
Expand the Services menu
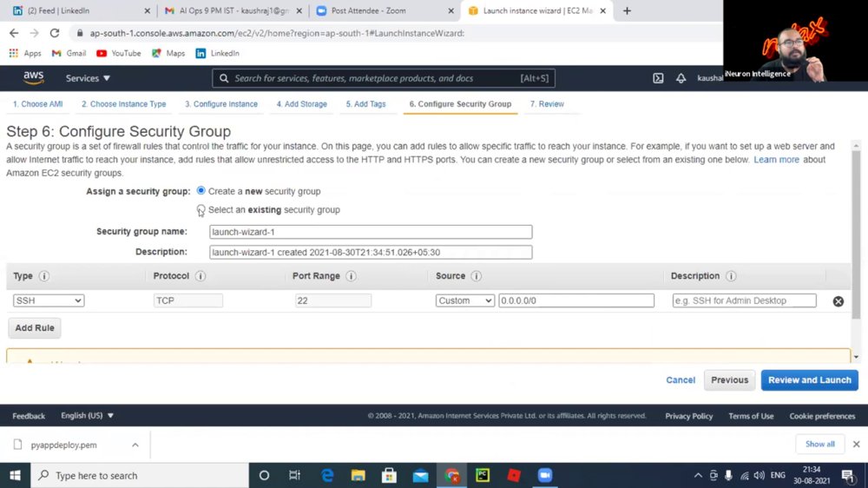(x=88, y=78)
